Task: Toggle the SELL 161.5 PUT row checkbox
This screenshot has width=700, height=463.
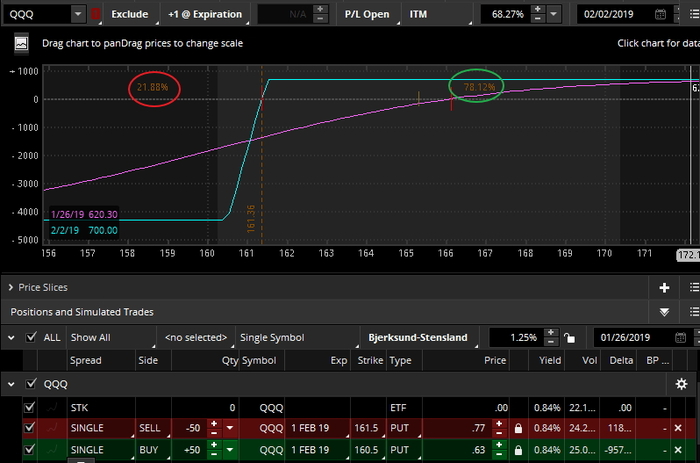Action: pyautogui.click(x=29, y=428)
